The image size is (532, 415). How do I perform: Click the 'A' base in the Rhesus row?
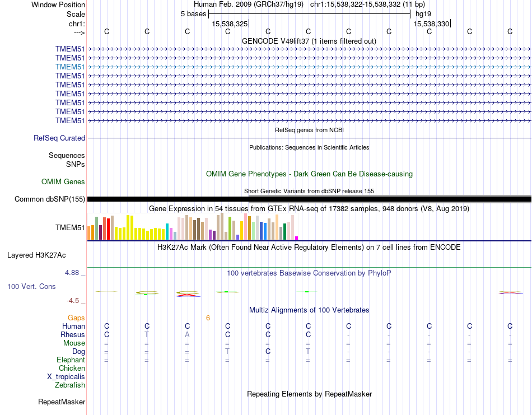[x=187, y=334]
